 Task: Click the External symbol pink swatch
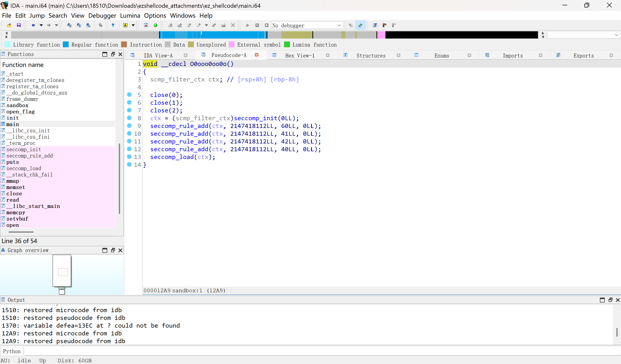pos(232,44)
